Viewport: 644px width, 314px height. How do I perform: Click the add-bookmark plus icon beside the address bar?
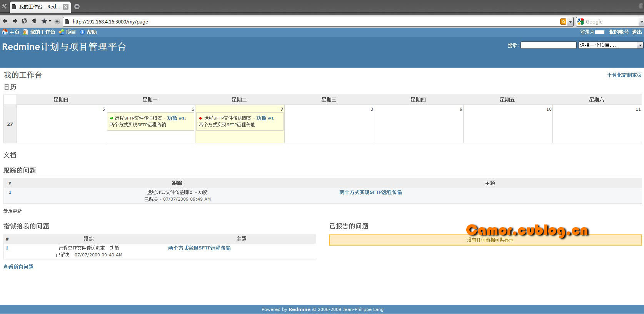coord(57,22)
